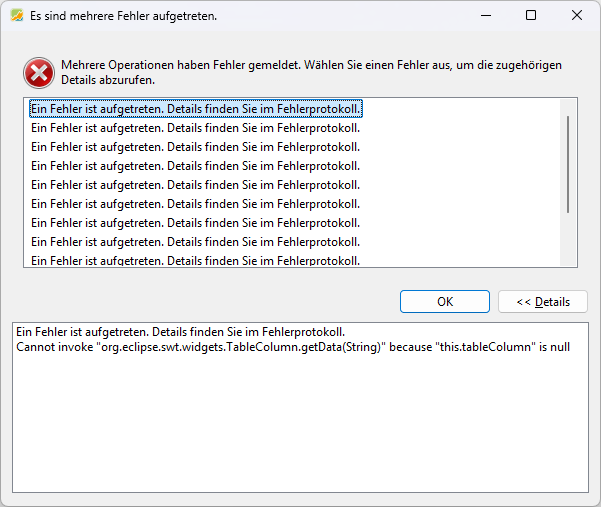Select the highlighted first error entry
This screenshot has width=601, height=507.
pos(196,109)
